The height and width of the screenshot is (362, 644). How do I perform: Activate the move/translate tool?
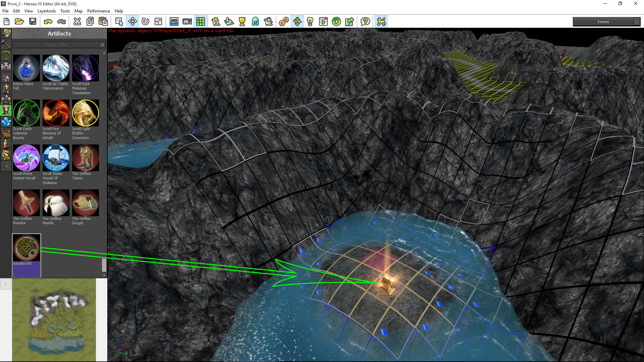132,22
